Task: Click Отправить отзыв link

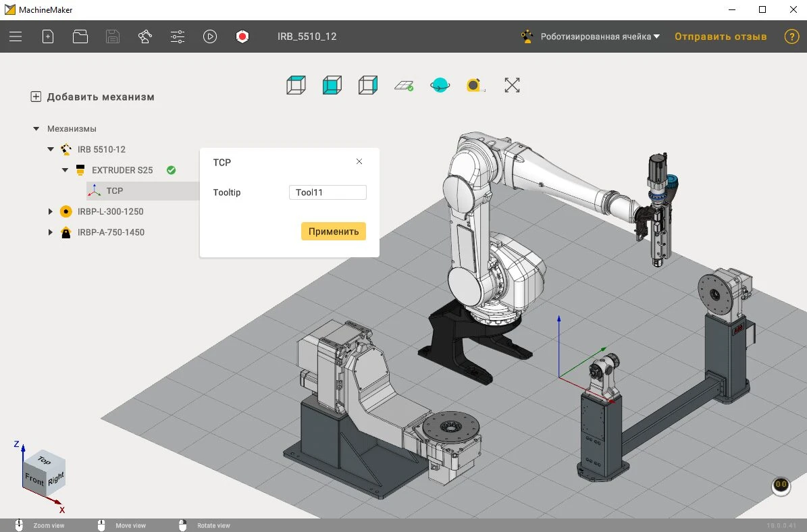Action: [x=721, y=36]
